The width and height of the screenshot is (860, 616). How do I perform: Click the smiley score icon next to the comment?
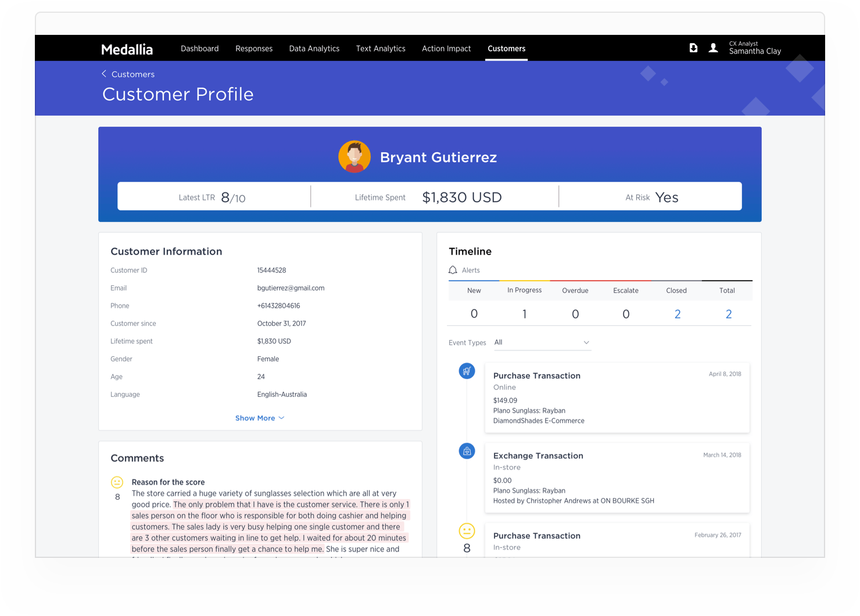click(x=117, y=482)
